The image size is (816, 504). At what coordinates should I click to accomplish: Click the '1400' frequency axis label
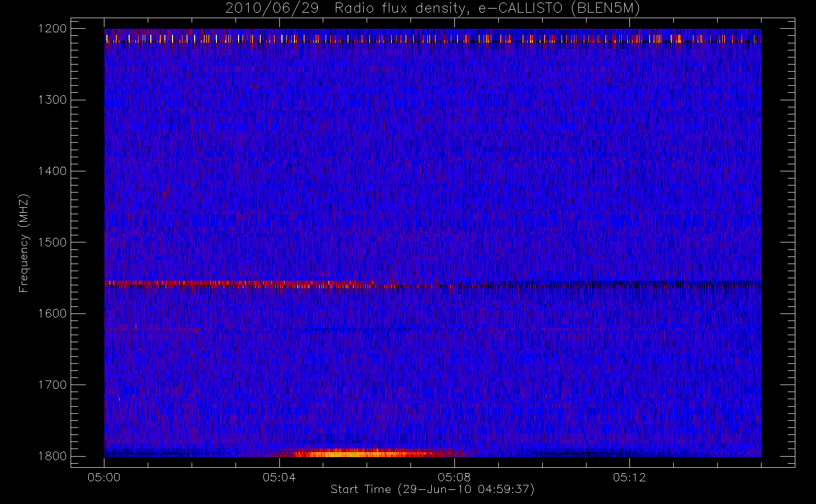pyautogui.click(x=52, y=171)
